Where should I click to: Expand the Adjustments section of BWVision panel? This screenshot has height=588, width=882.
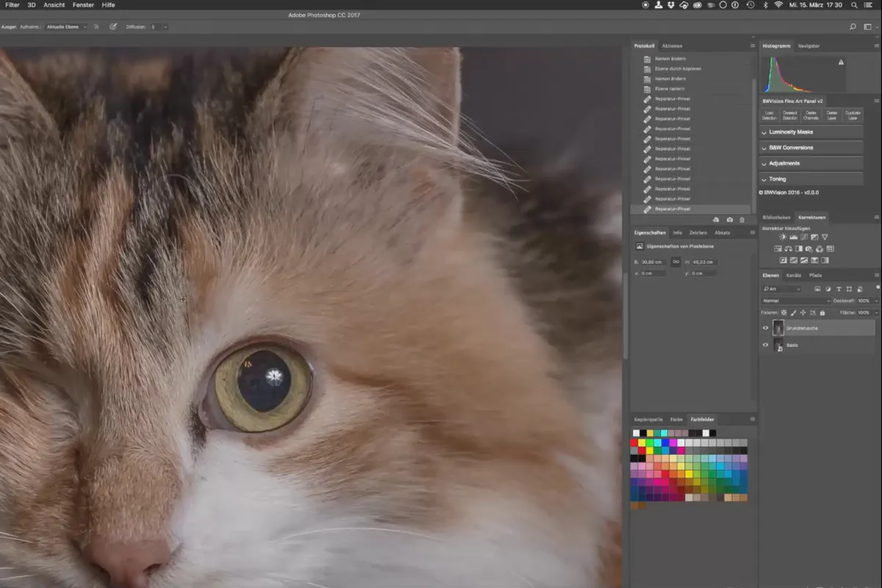coord(811,163)
